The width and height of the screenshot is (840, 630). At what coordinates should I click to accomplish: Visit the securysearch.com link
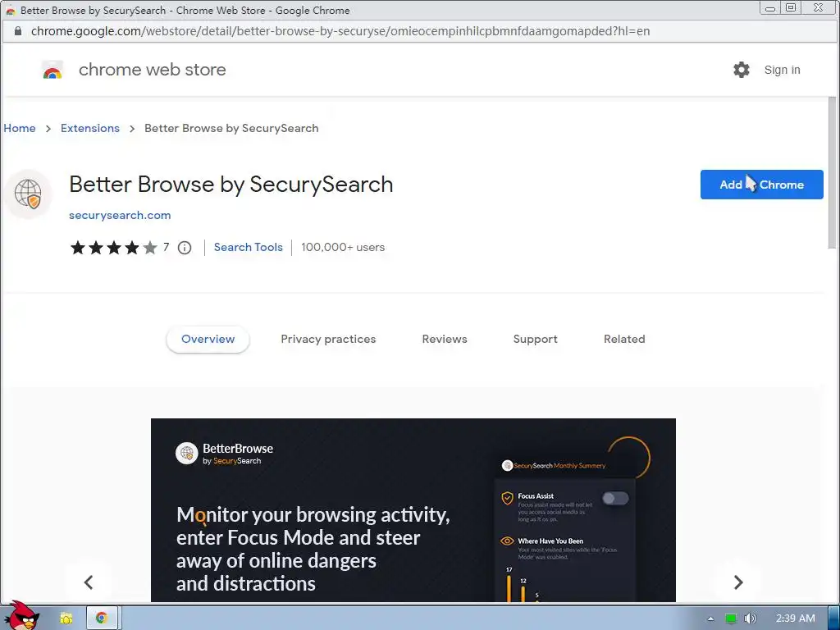click(120, 216)
